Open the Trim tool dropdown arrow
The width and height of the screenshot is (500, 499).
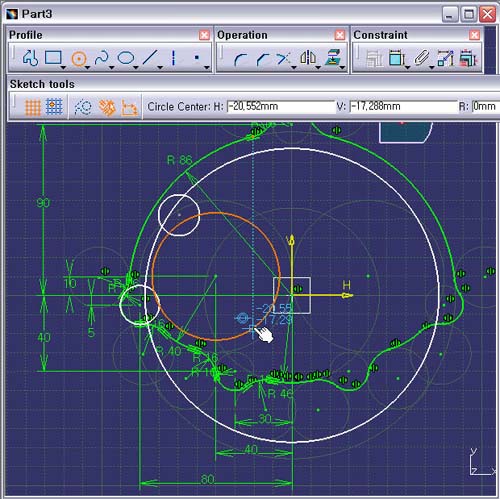[x=294, y=67]
